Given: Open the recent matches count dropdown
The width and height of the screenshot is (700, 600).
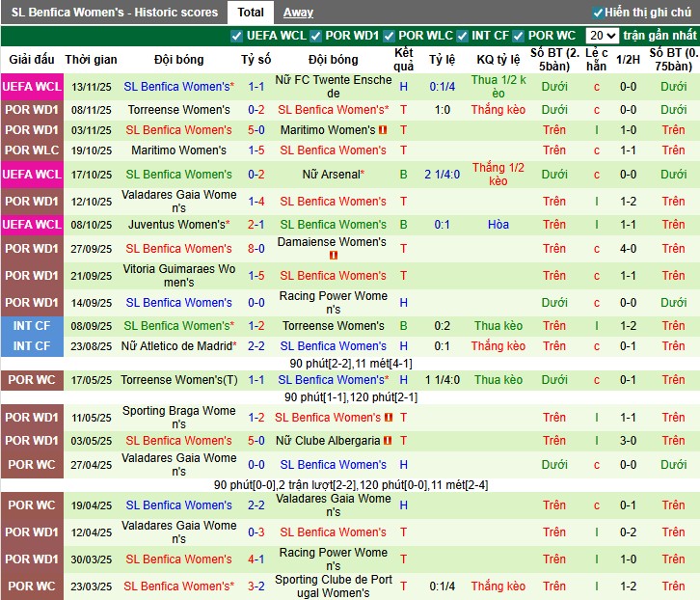Looking at the screenshot, I should (603, 36).
